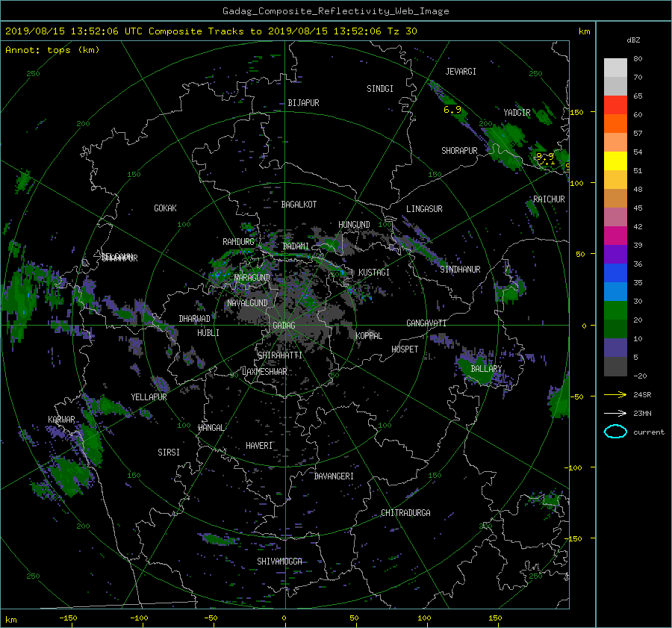Select the KUSTAGI city label

point(374,273)
